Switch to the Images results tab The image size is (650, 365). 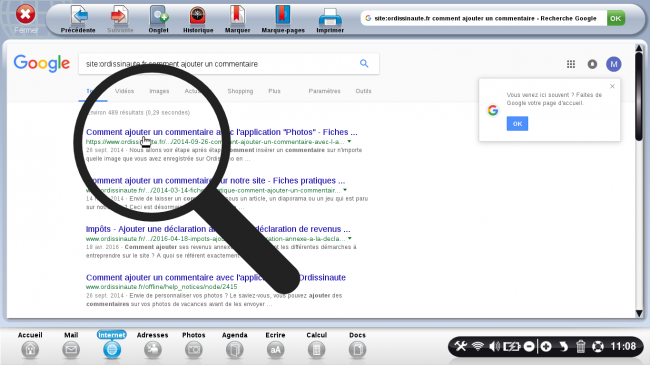point(159,91)
